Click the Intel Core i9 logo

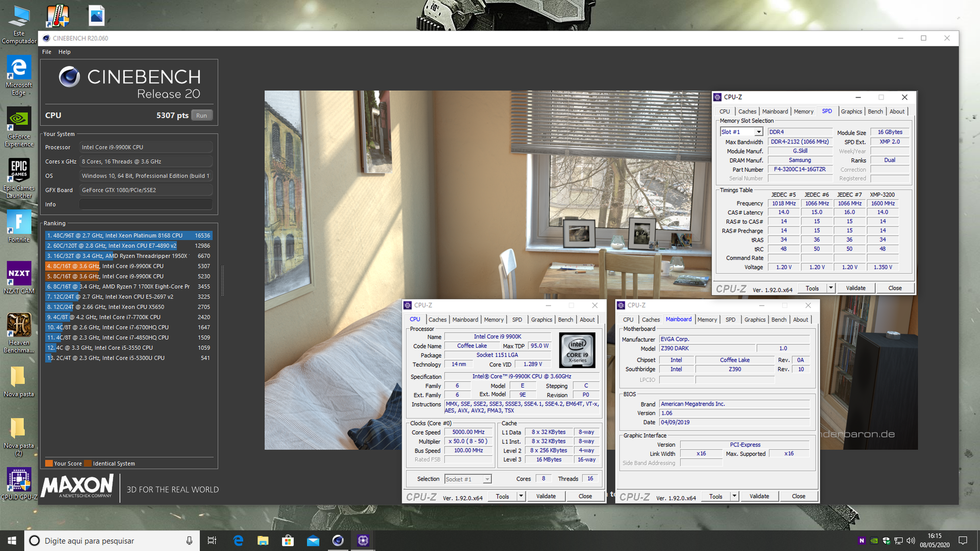point(577,350)
